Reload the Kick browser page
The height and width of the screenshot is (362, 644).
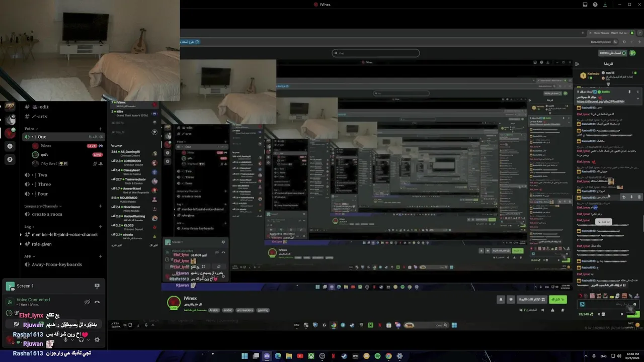coord(624,42)
